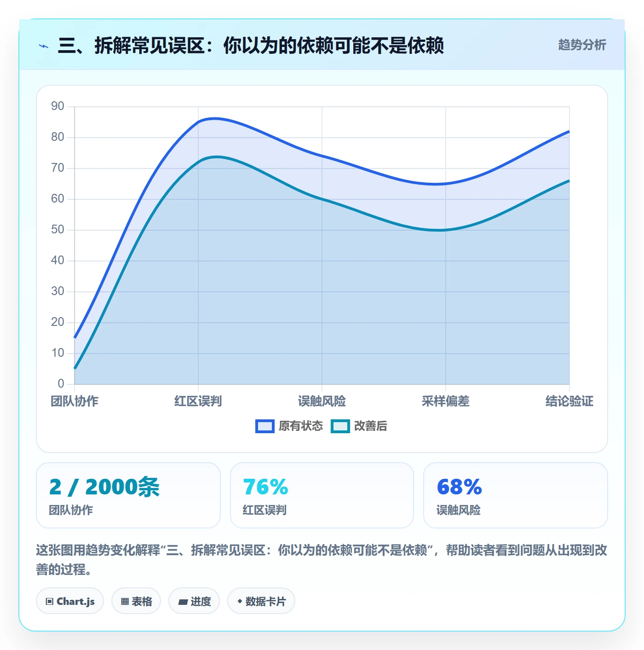Select the 进度 tag text

point(201,601)
